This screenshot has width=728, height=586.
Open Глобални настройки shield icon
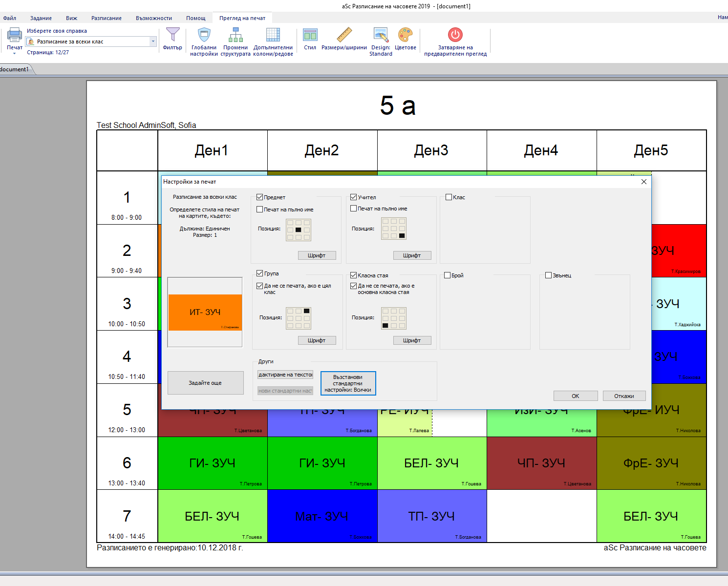point(204,35)
